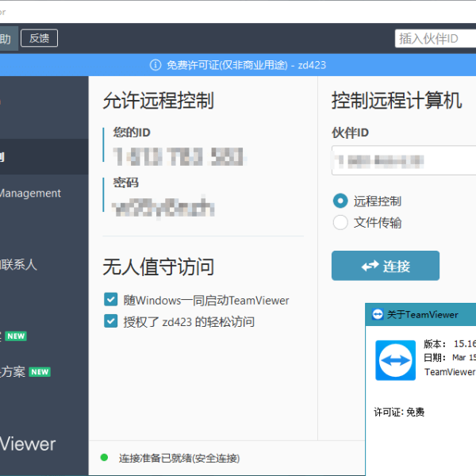Click the large TeamViewer logo in the about dialog
The width and height of the screenshot is (476, 476).
point(395,360)
